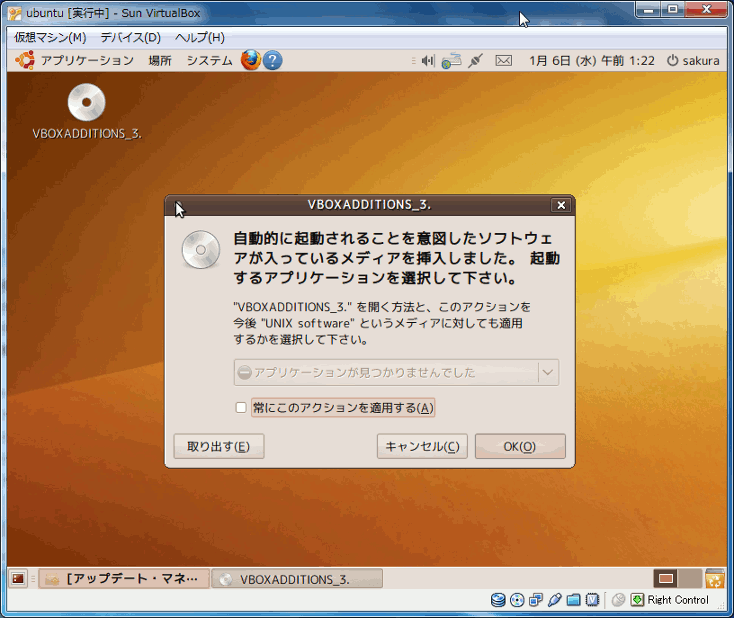Click the volume speaker icon

427,61
